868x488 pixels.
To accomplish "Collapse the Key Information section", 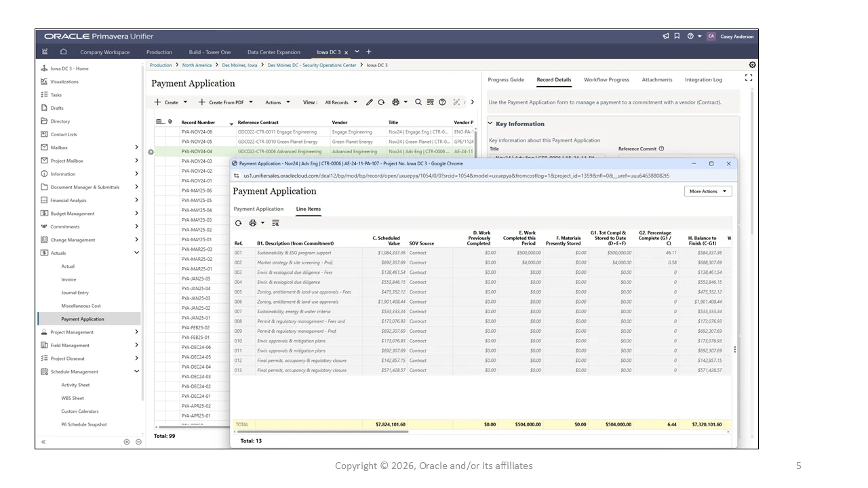I will (490, 123).
